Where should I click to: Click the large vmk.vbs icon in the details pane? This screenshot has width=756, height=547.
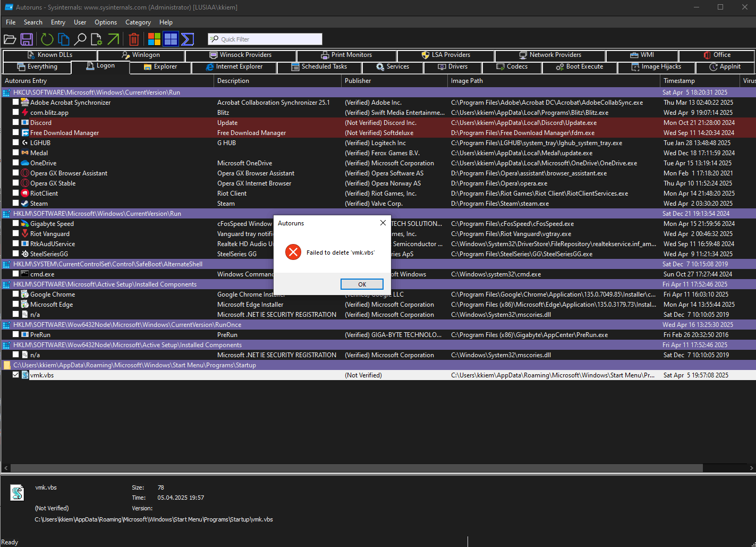tap(18, 493)
